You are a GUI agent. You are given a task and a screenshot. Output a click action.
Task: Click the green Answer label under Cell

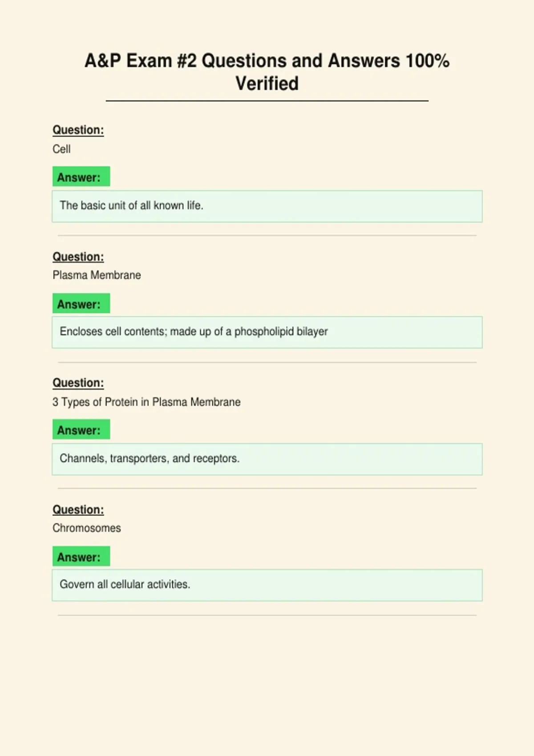tap(81, 177)
